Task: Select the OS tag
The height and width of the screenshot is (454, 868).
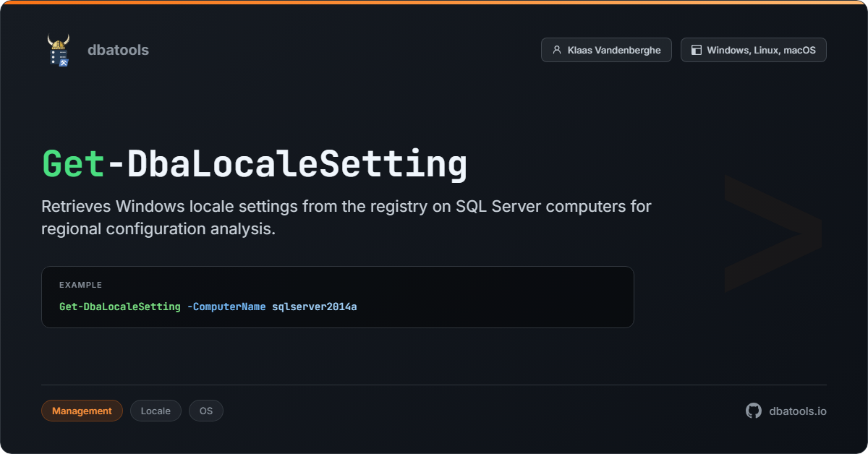Action: (x=206, y=411)
